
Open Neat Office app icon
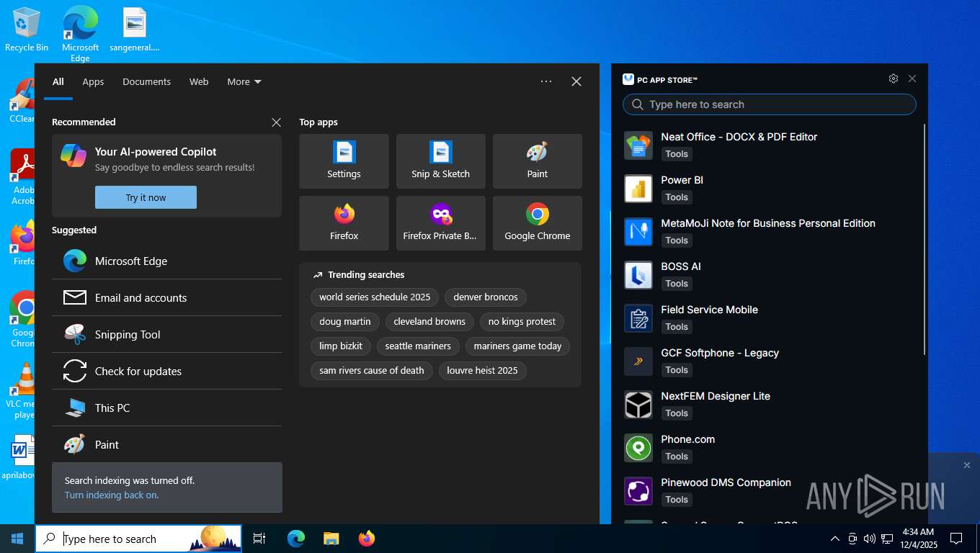click(x=638, y=145)
